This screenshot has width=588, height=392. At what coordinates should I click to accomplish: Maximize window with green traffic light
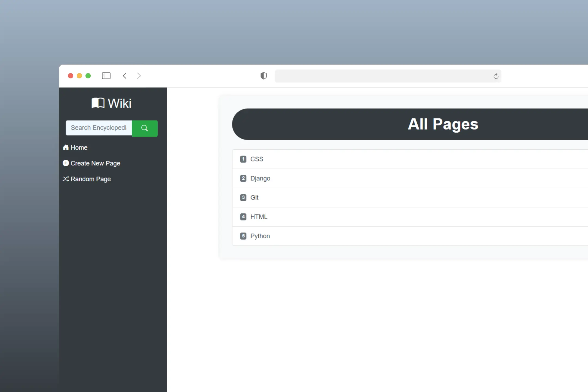point(88,76)
